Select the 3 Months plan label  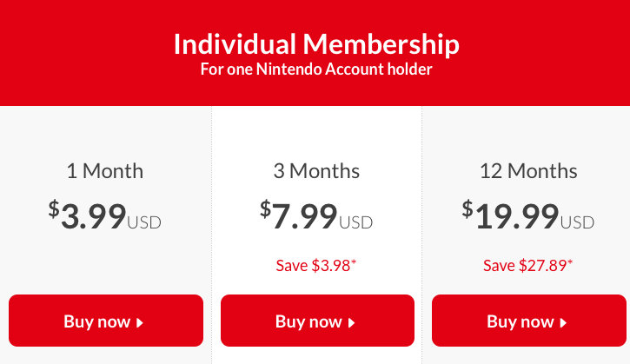[316, 171]
